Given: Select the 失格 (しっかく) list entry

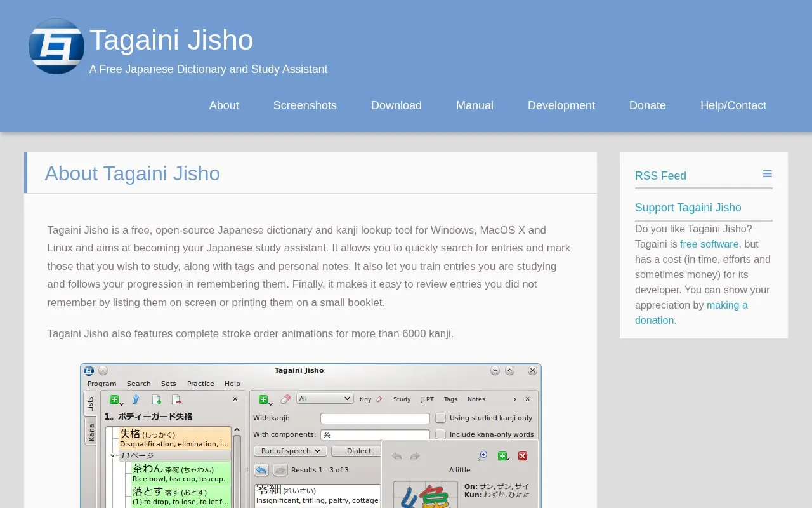Looking at the screenshot, I should pos(174,438).
